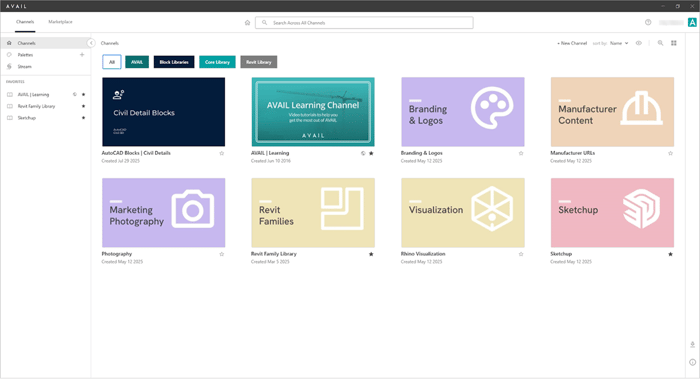Open the Manufacturer Content channel thumbnail
The width and height of the screenshot is (700, 379).
(x=612, y=112)
